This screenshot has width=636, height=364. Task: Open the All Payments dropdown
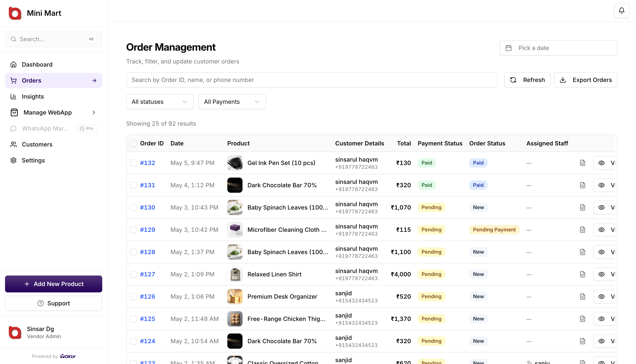tap(232, 102)
